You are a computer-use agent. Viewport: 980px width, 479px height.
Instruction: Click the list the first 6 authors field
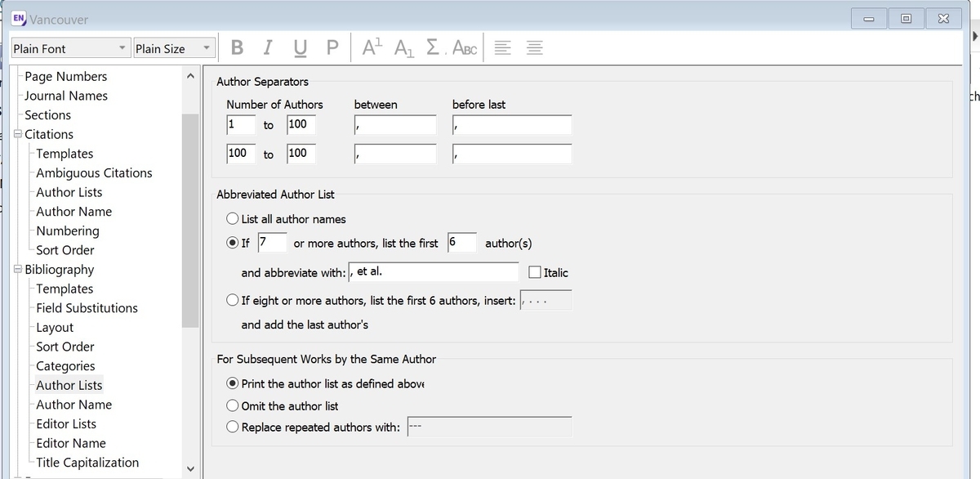(462, 243)
